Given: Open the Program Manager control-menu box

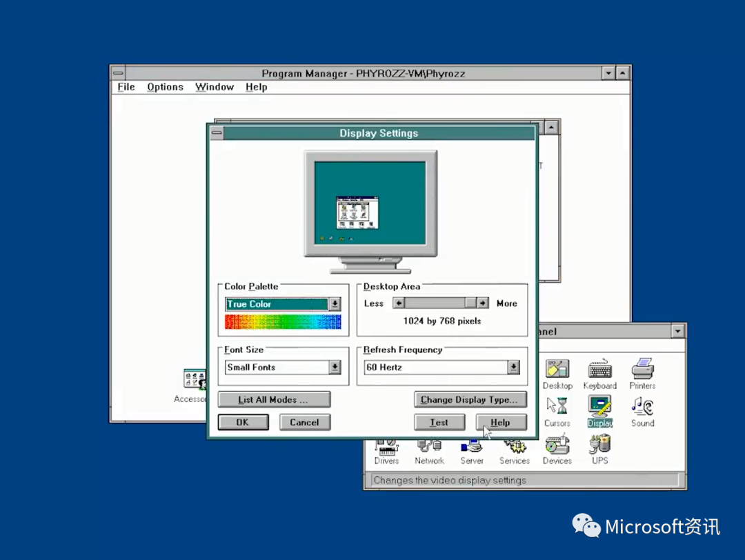Looking at the screenshot, I should pyautogui.click(x=119, y=73).
